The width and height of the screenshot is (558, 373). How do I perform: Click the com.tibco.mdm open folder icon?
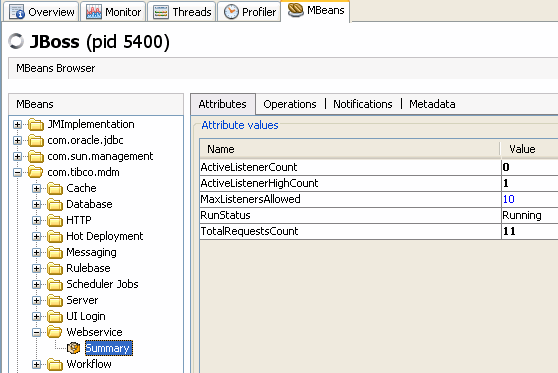pyautogui.click(x=36, y=172)
